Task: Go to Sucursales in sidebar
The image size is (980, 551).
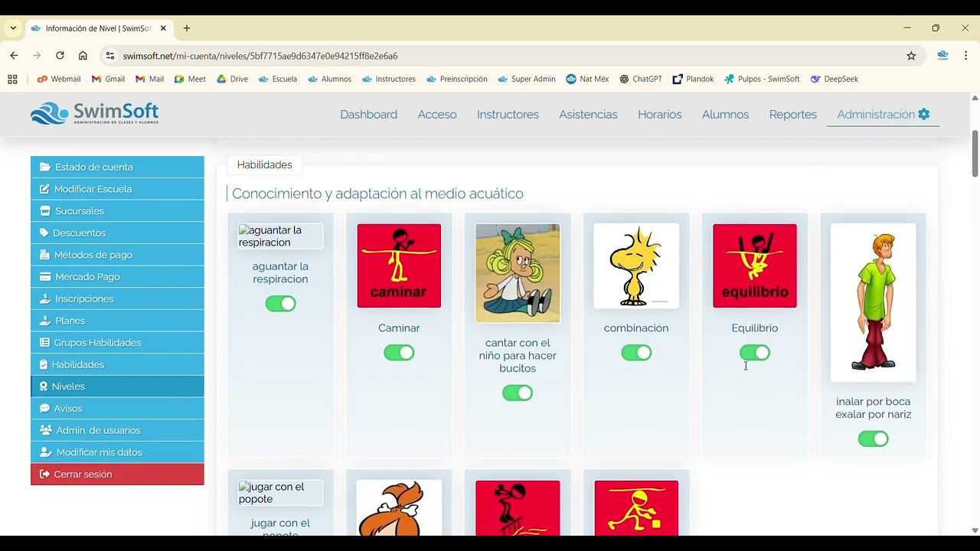Action: tap(117, 210)
